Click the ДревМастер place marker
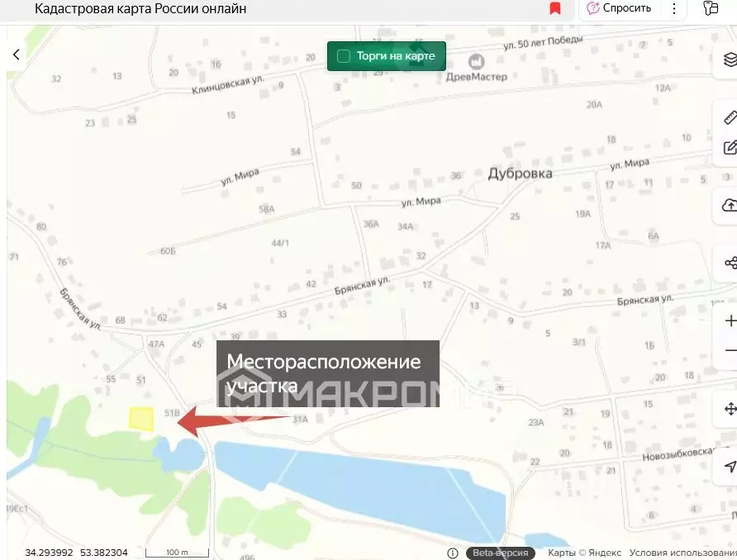Viewport: 737px width, 560px height. click(x=475, y=62)
